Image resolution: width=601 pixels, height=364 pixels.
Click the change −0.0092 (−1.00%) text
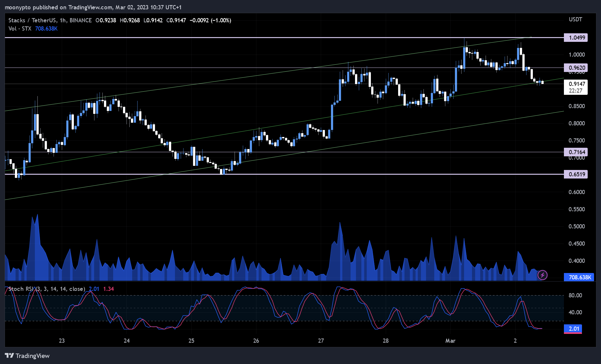[210, 20]
